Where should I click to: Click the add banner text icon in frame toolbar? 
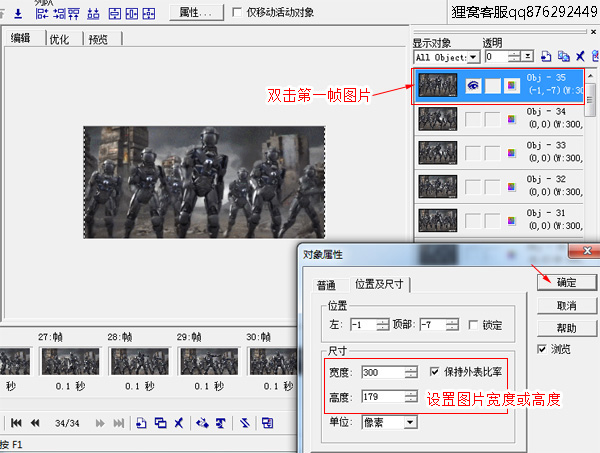coord(220,423)
